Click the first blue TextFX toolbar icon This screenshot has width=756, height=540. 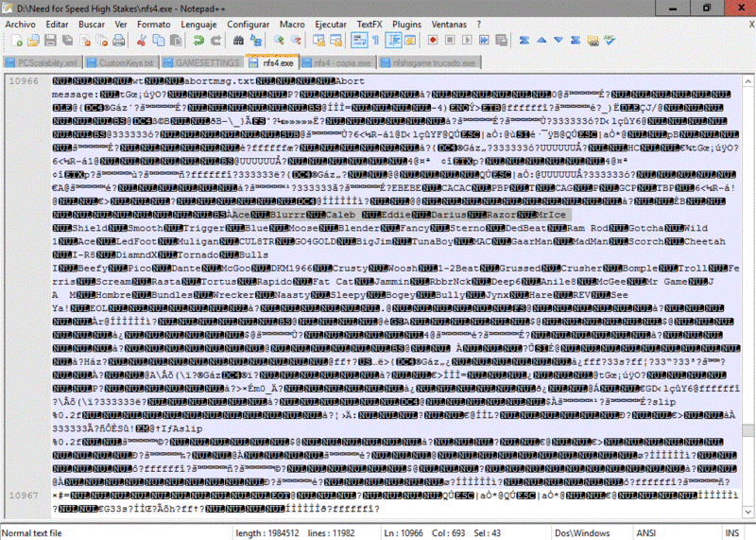point(524,41)
